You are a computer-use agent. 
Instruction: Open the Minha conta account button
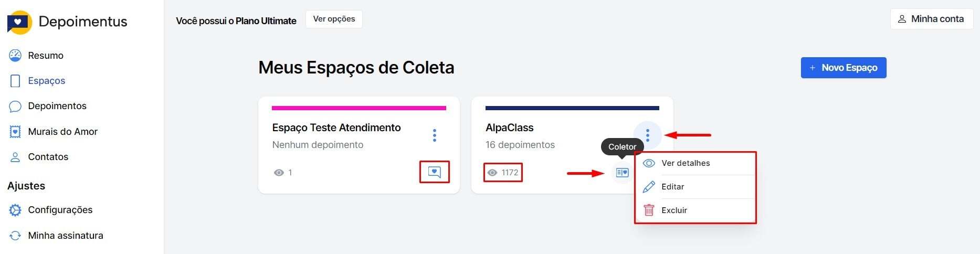(x=932, y=19)
